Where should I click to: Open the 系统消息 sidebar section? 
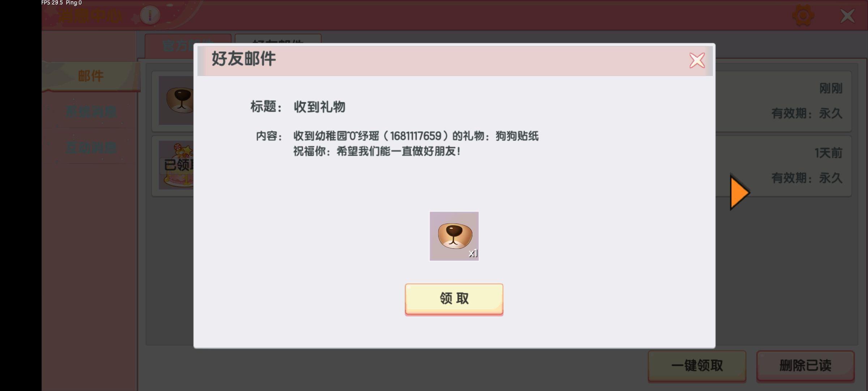click(x=91, y=112)
